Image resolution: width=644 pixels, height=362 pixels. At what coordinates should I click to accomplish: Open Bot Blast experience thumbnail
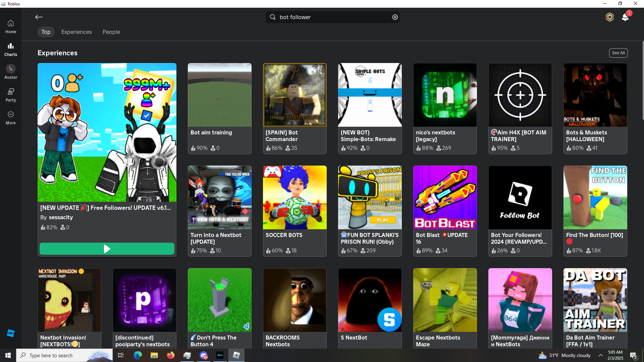pyautogui.click(x=445, y=197)
